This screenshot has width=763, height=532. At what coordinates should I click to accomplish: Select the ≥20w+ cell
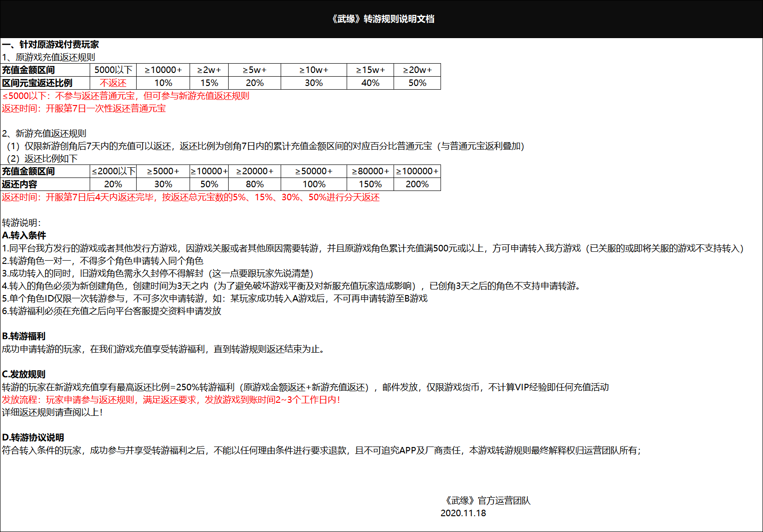click(417, 70)
